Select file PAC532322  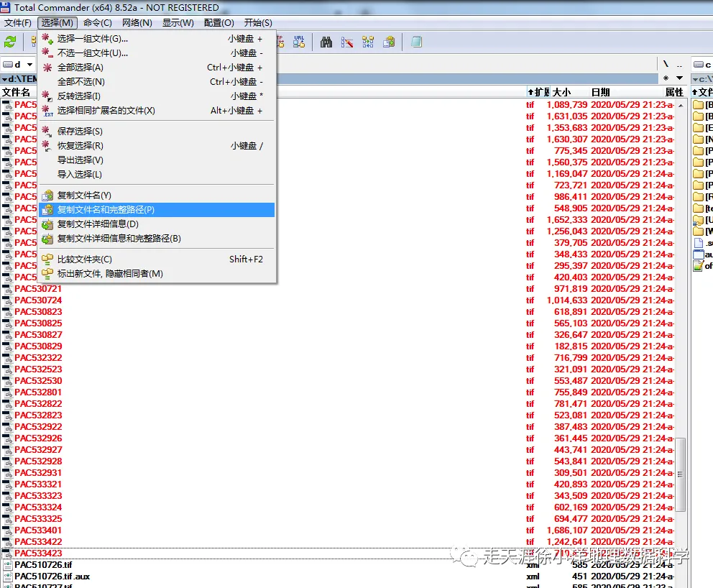tap(38, 358)
